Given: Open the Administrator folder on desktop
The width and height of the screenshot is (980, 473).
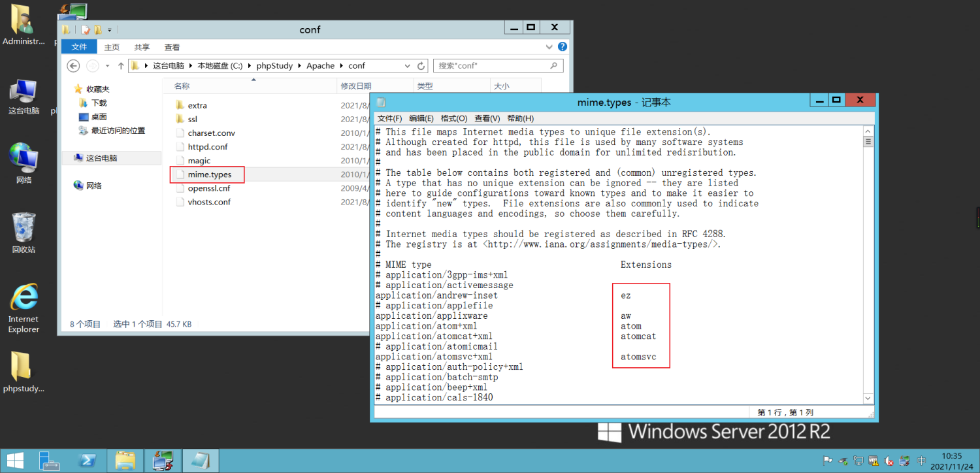Looking at the screenshot, I should 24,25.
